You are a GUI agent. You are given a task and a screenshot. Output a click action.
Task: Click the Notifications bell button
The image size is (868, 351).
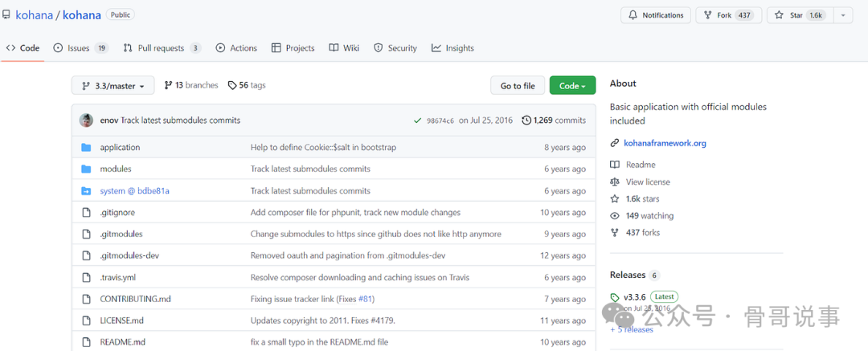click(x=656, y=15)
